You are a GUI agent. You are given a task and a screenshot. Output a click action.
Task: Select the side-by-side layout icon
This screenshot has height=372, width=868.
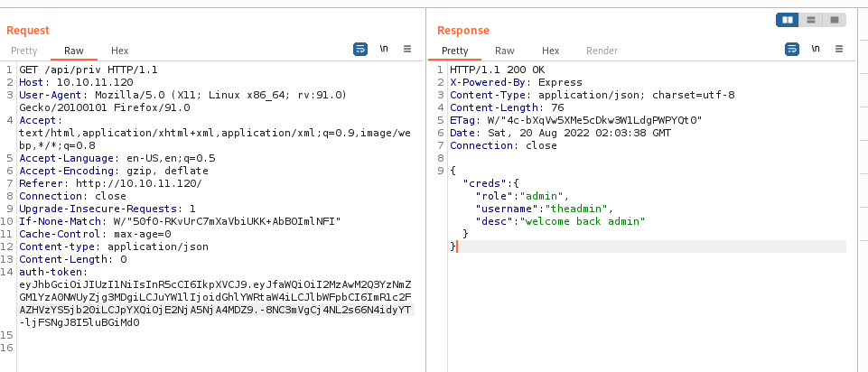[x=789, y=20]
